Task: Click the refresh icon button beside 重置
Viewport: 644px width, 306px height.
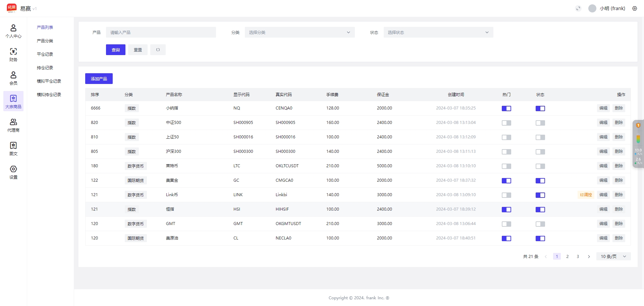Action: pyautogui.click(x=158, y=50)
